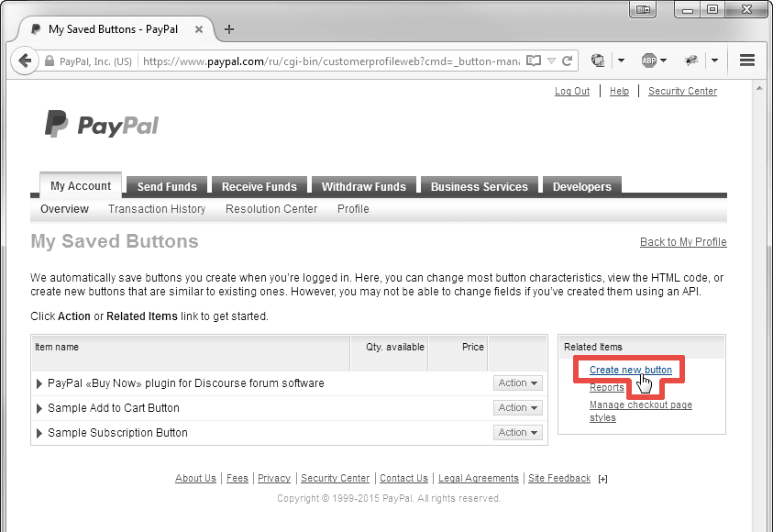
Task: Open the Firefox hamburger menu
Action: (x=747, y=61)
